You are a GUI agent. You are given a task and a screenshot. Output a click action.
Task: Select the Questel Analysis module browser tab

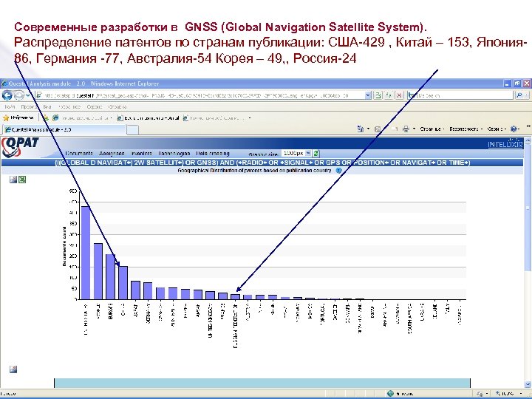[64, 129]
